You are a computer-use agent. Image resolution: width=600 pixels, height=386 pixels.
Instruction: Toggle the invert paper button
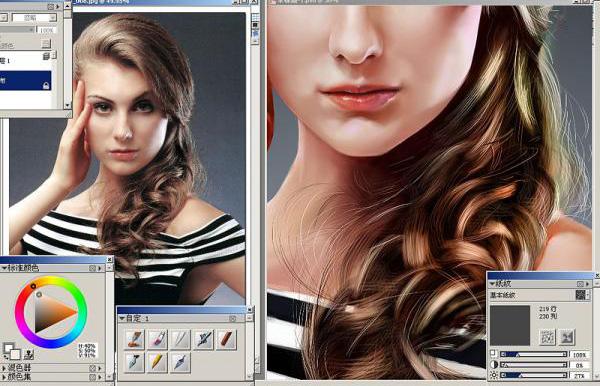pos(547,337)
